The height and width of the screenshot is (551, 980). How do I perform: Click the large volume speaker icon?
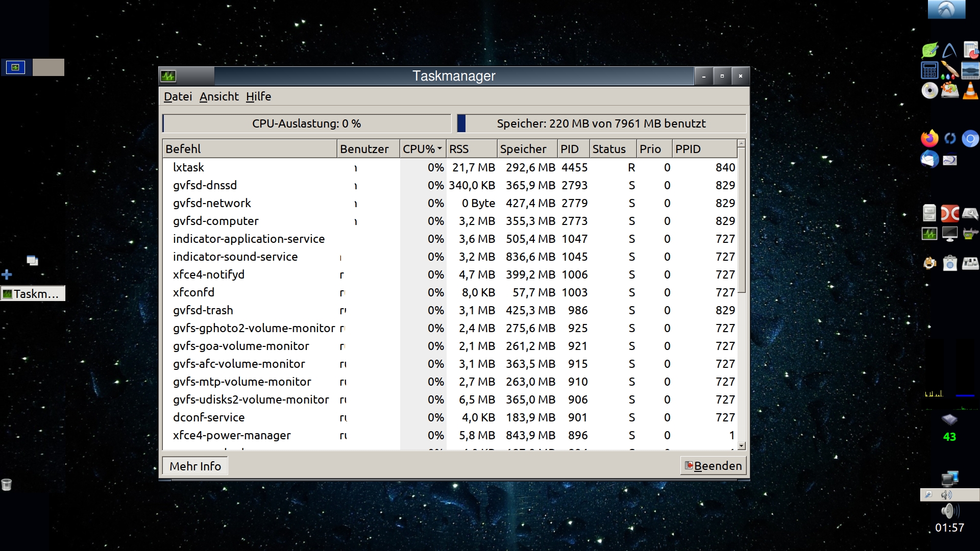[x=949, y=511]
